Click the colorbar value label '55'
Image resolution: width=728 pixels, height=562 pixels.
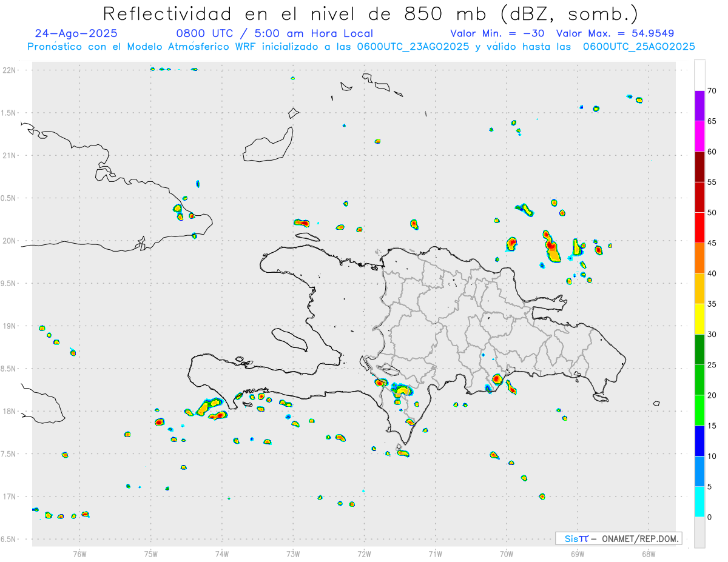coord(712,182)
